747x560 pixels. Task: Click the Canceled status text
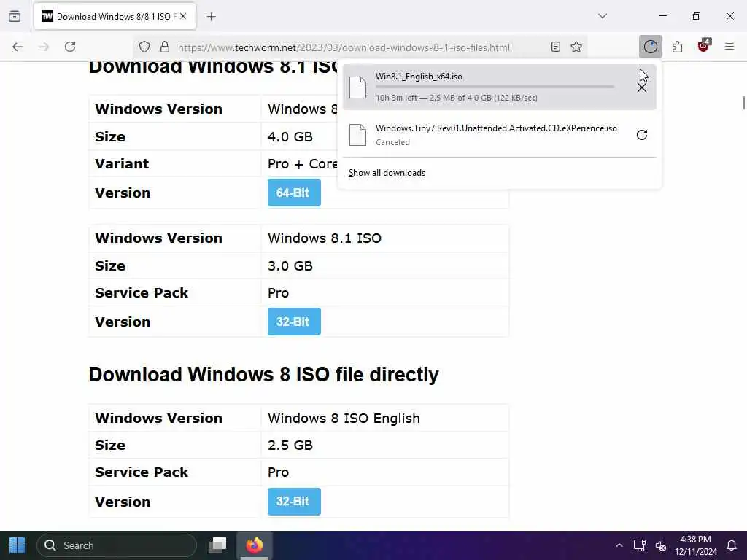tap(392, 142)
